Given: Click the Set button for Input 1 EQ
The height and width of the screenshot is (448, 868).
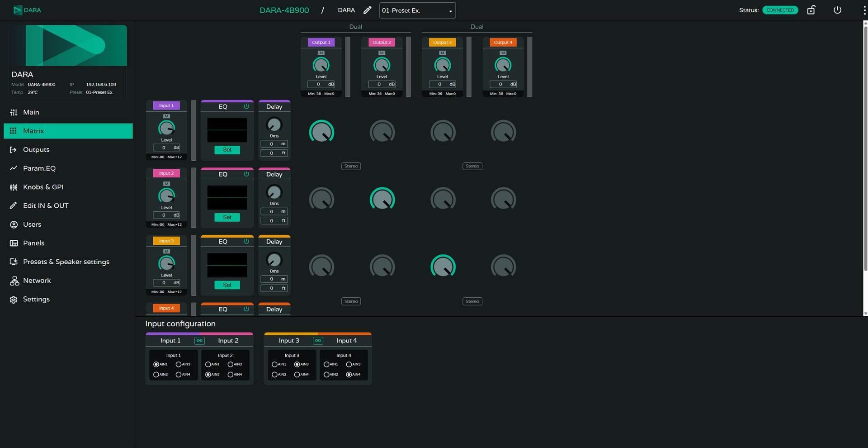Looking at the screenshot, I should coord(227,150).
